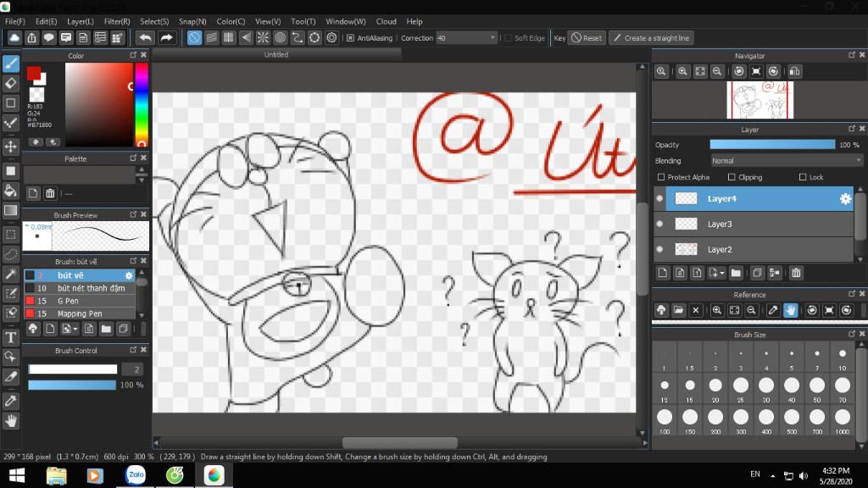Open Zalo from the taskbar

point(136,474)
